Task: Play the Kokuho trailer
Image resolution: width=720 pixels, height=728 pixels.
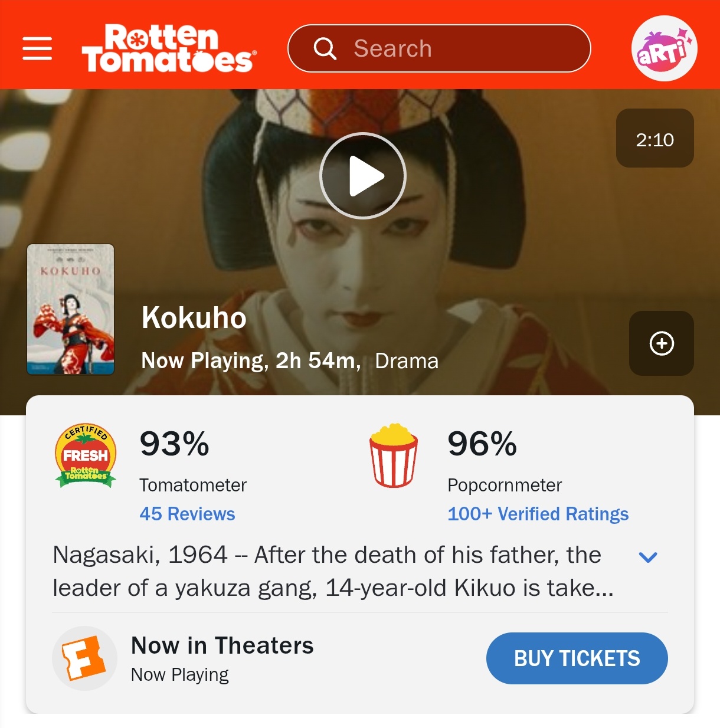Action: (363, 176)
